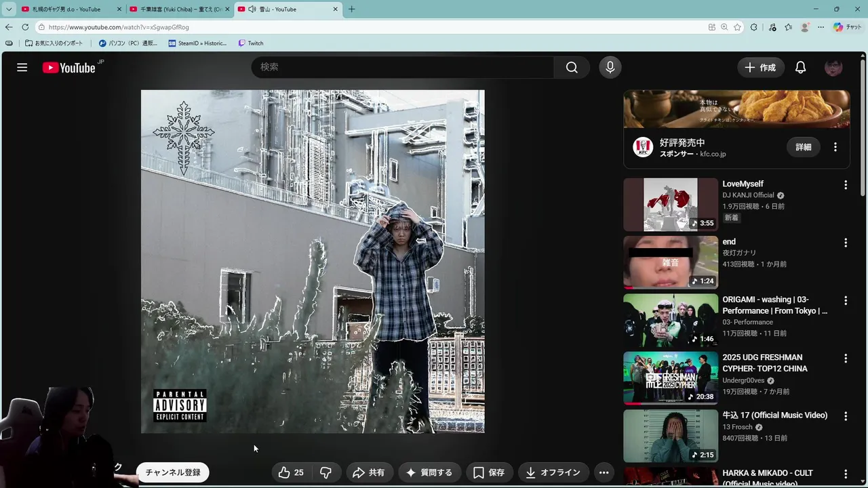Open the tab list dropdown arrow
This screenshot has width=868, height=488.
coord(9,9)
